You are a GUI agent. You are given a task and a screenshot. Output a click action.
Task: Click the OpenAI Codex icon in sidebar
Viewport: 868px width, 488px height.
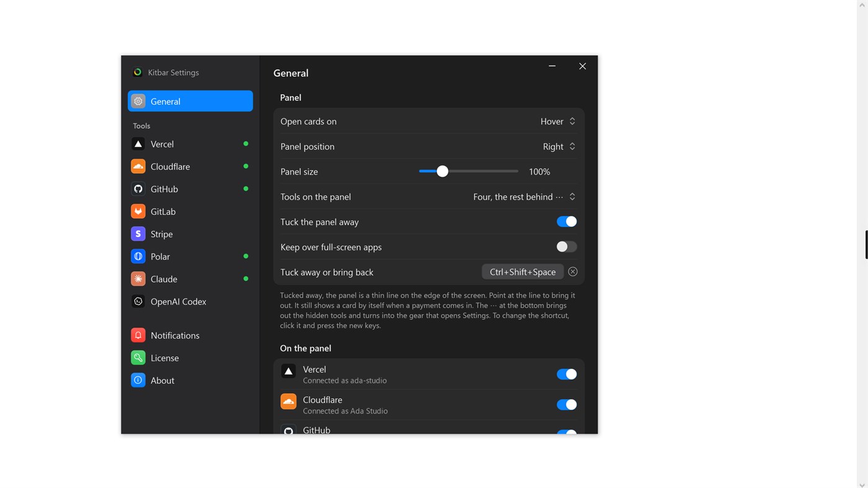[x=138, y=301]
